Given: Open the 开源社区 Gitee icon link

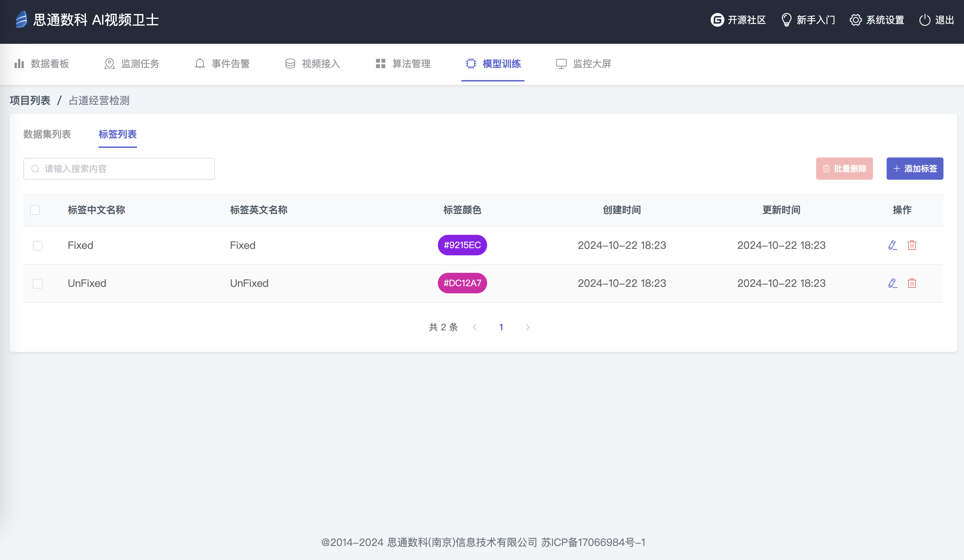Looking at the screenshot, I should pos(717,20).
